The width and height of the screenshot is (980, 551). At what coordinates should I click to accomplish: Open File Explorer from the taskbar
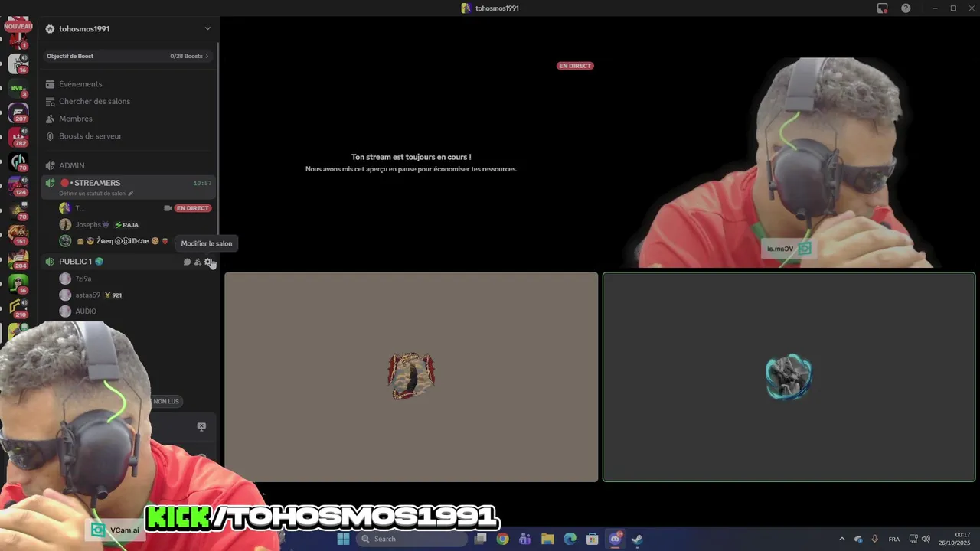(547, 539)
